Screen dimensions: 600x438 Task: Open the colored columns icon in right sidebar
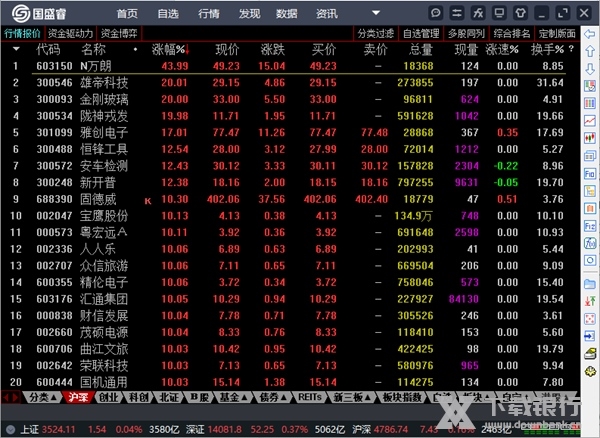pyautogui.click(x=590, y=103)
